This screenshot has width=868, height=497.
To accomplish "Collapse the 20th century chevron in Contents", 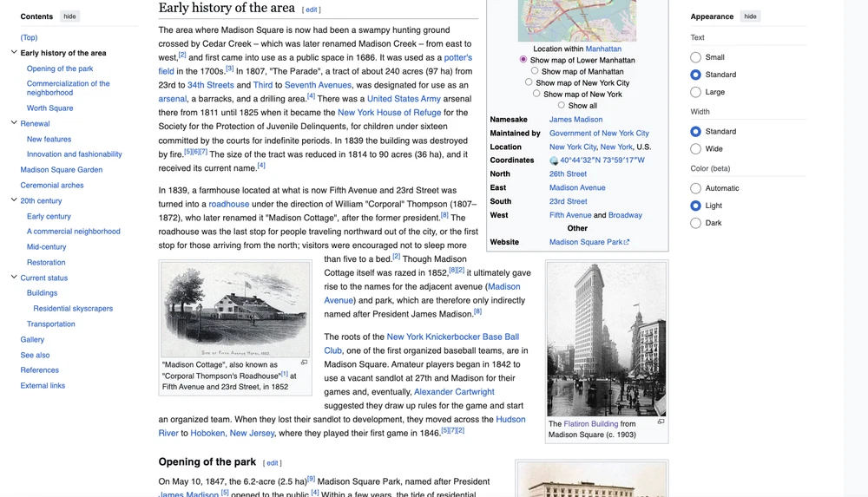I will (14, 200).
